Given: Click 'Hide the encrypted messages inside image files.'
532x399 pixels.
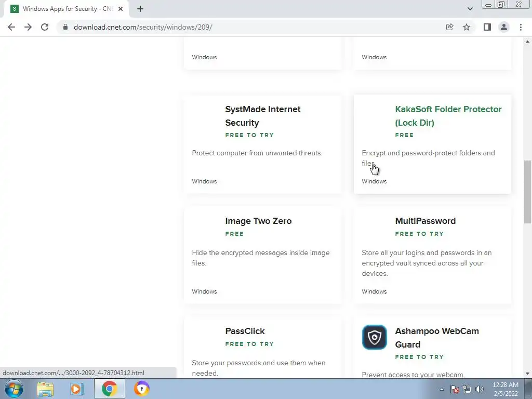Looking at the screenshot, I should click(x=261, y=258).
